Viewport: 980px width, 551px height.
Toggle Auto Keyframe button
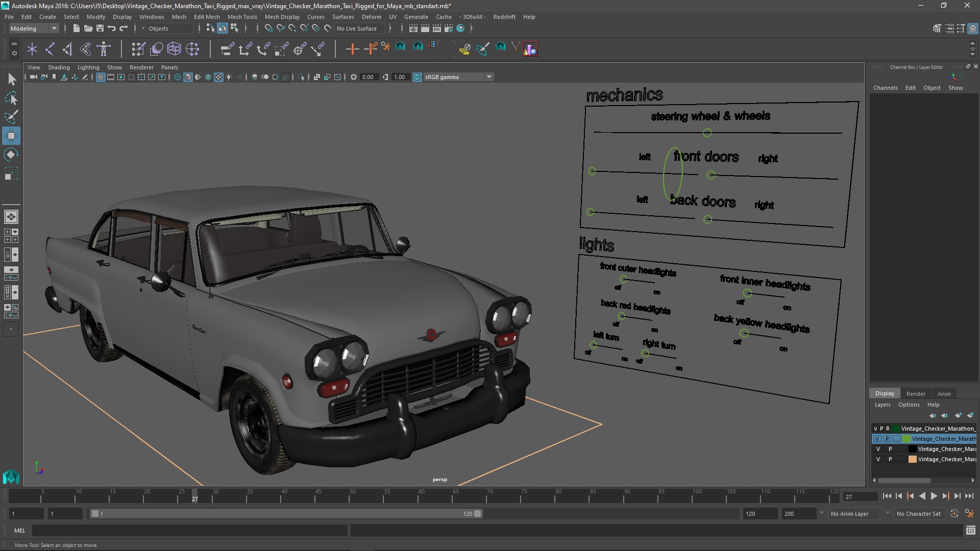pos(954,514)
